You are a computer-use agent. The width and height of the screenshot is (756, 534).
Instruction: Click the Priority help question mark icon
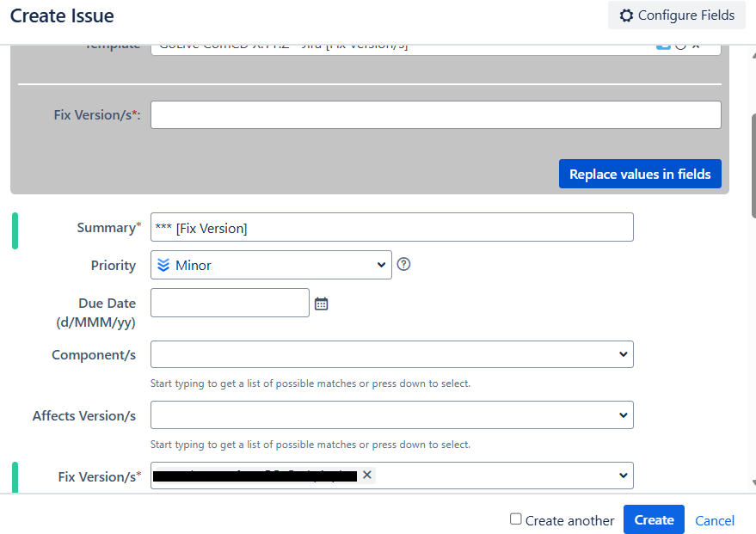pos(403,264)
